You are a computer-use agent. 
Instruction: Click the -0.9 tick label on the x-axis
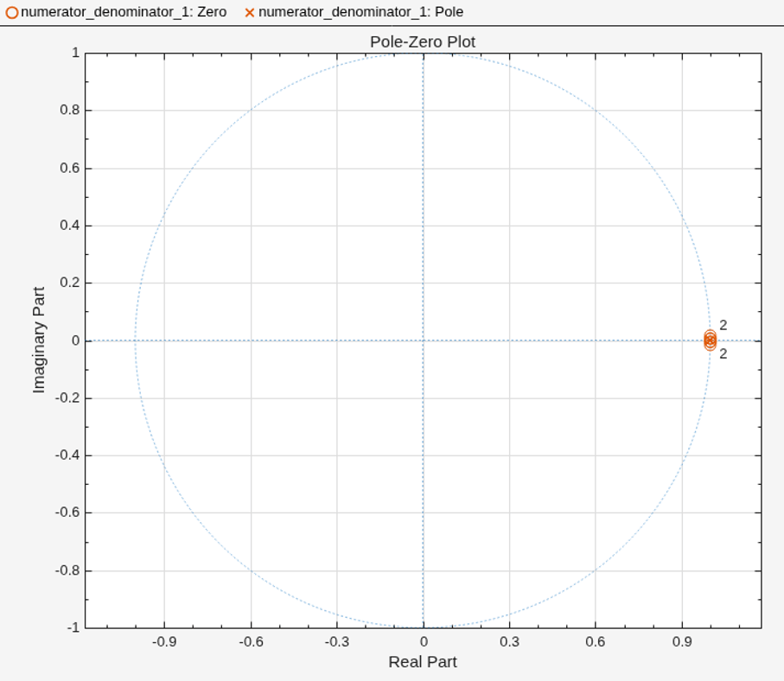tap(164, 642)
